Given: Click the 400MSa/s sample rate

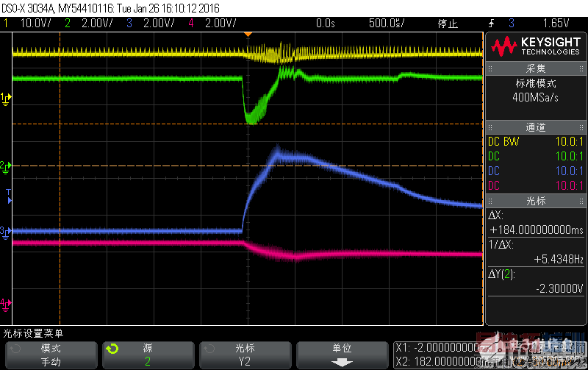Looking at the screenshot, I should tap(536, 98).
